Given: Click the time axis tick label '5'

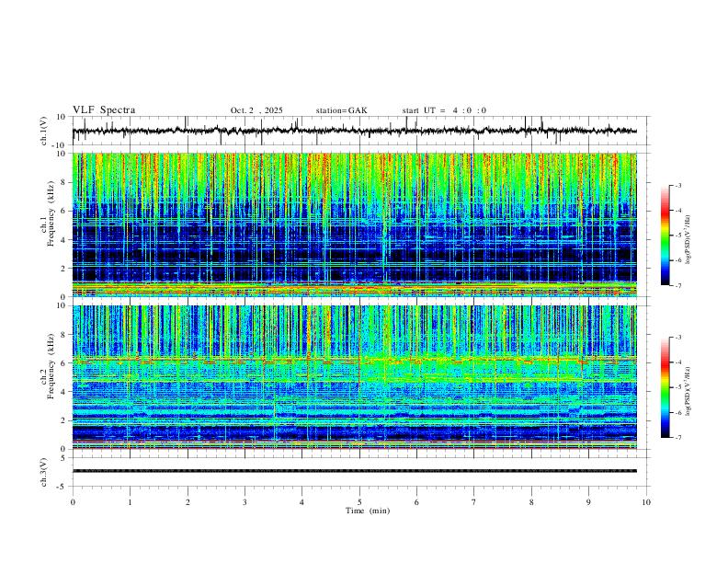Looking at the screenshot, I should 359,502.
